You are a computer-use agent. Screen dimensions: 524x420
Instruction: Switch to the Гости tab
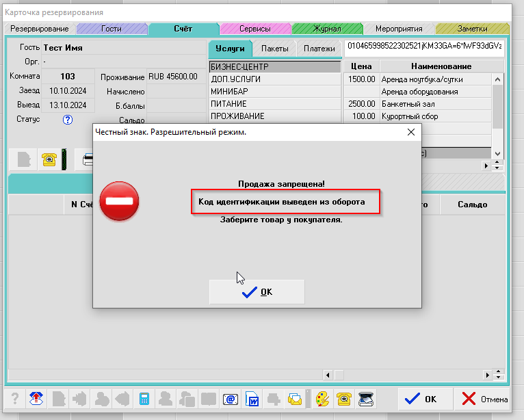coord(112,29)
